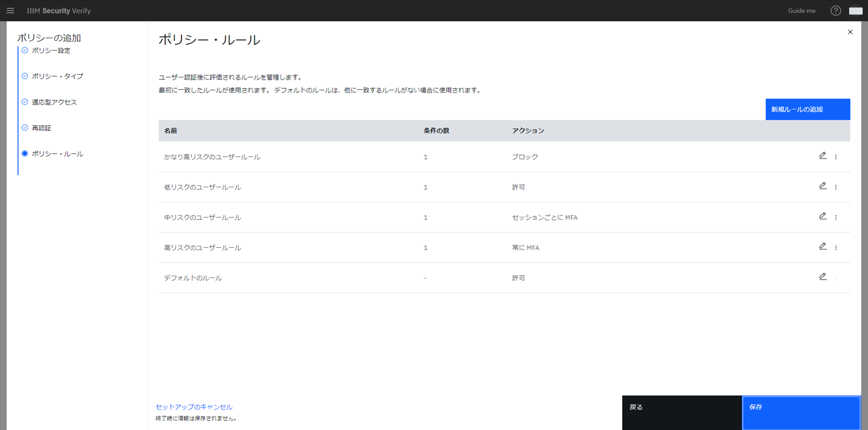Click the ポリシーの追加 sidebar heading
The height and width of the screenshot is (430, 868).
pos(49,38)
